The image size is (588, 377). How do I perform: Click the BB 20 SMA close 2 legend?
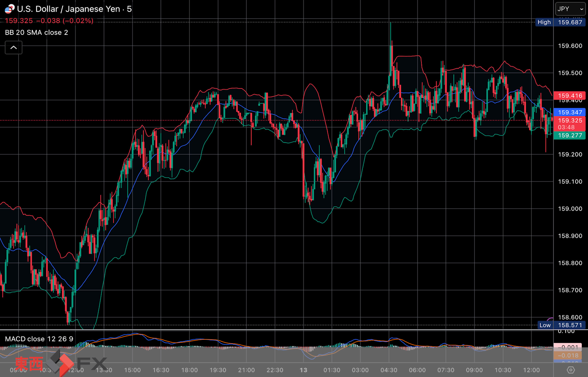coord(36,33)
